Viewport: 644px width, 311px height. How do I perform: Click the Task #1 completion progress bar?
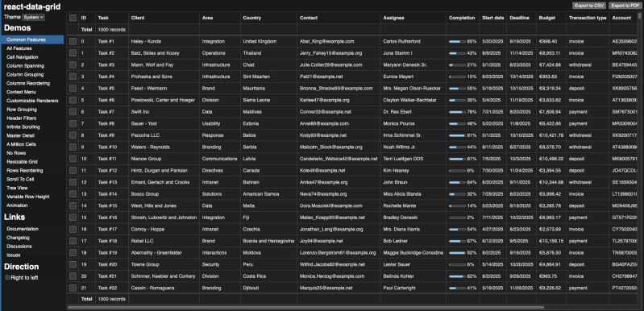coord(457,41)
